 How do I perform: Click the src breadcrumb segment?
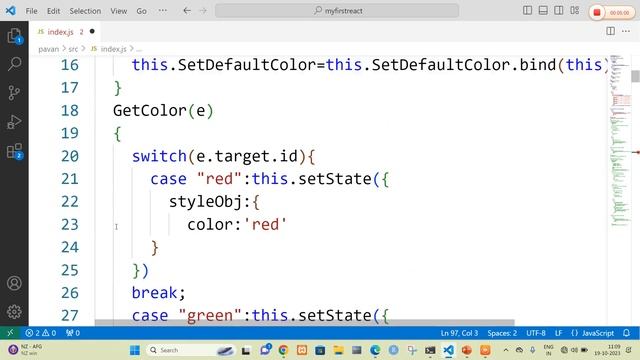pyautogui.click(x=73, y=49)
